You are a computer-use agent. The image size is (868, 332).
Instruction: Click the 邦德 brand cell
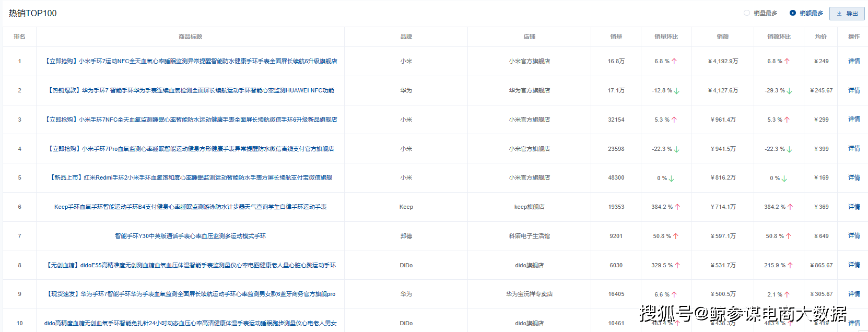pos(406,236)
